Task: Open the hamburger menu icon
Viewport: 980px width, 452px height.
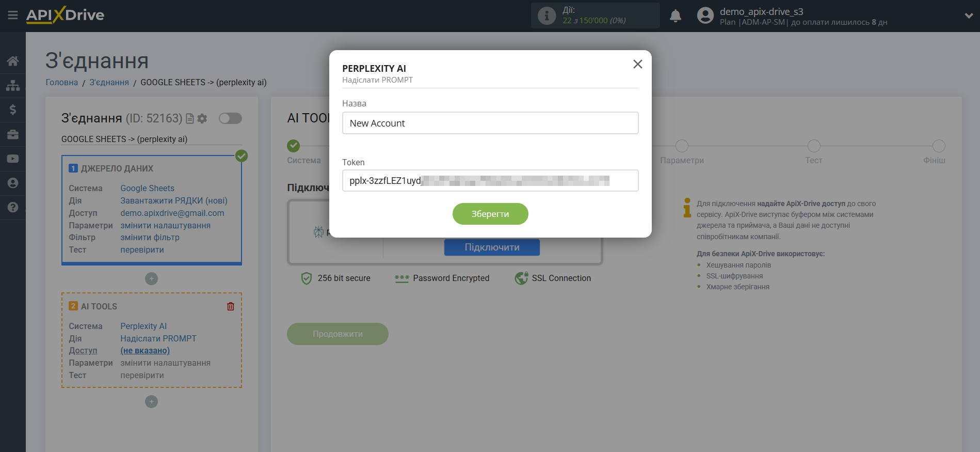Action: [13, 15]
